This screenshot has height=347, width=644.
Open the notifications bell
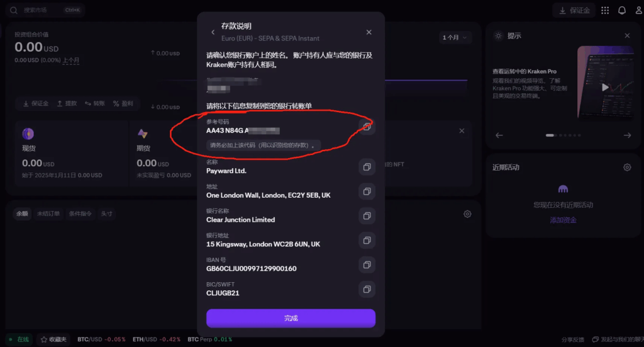[622, 10]
